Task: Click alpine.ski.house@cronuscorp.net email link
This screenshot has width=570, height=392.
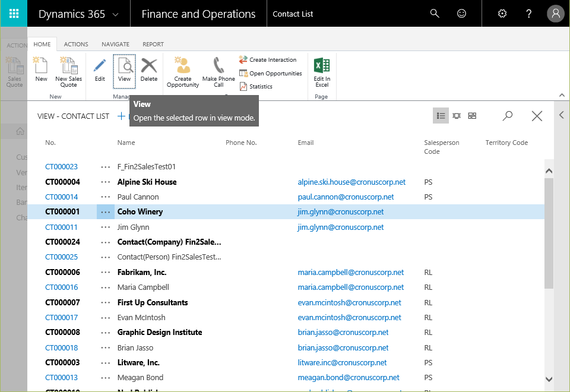Action: tap(351, 182)
